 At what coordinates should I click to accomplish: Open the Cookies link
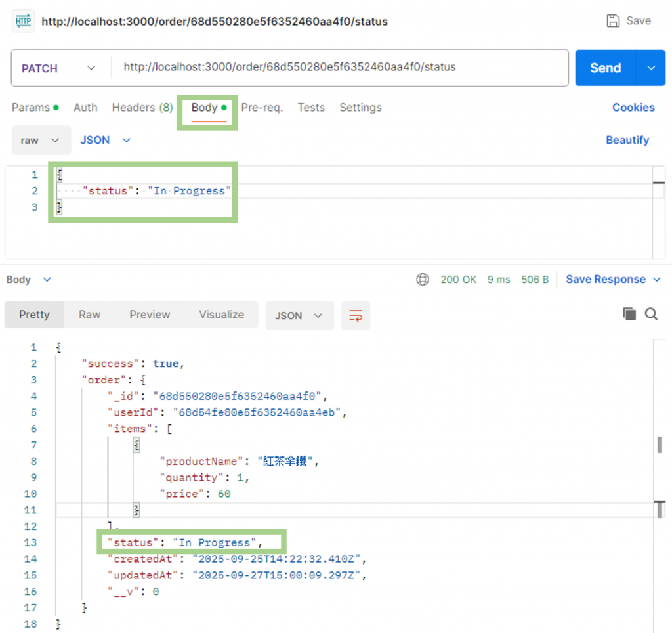click(633, 108)
